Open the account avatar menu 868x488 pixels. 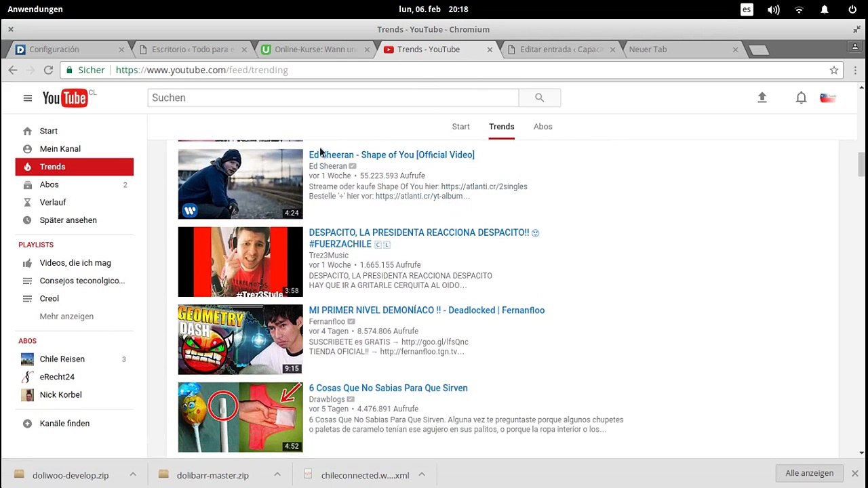827,98
